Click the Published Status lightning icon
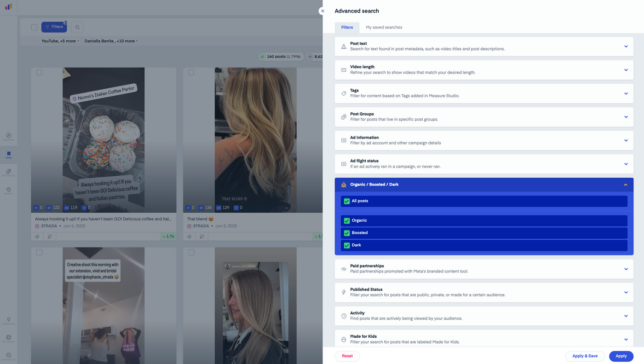The height and width of the screenshot is (364, 644). tap(344, 292)
